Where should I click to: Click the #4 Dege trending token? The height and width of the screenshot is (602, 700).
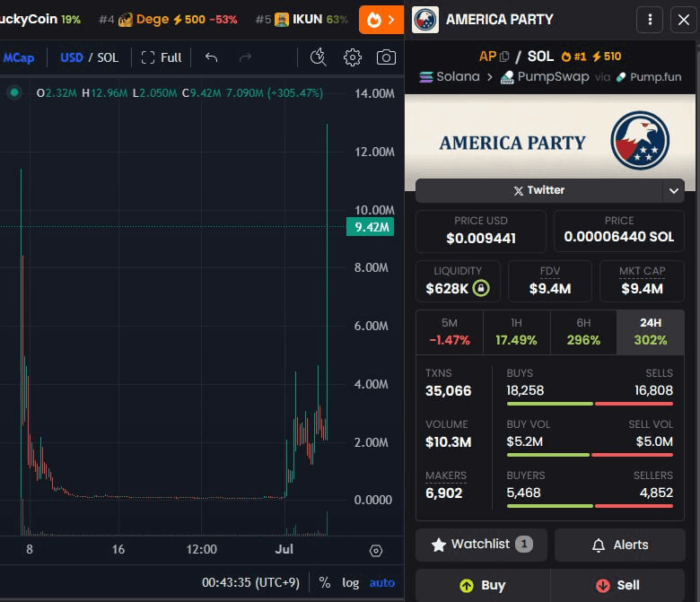point(168,20)
